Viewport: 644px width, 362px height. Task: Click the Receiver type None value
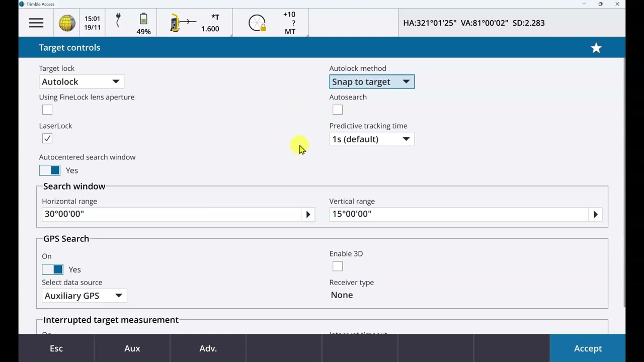[x=342, y=295]
